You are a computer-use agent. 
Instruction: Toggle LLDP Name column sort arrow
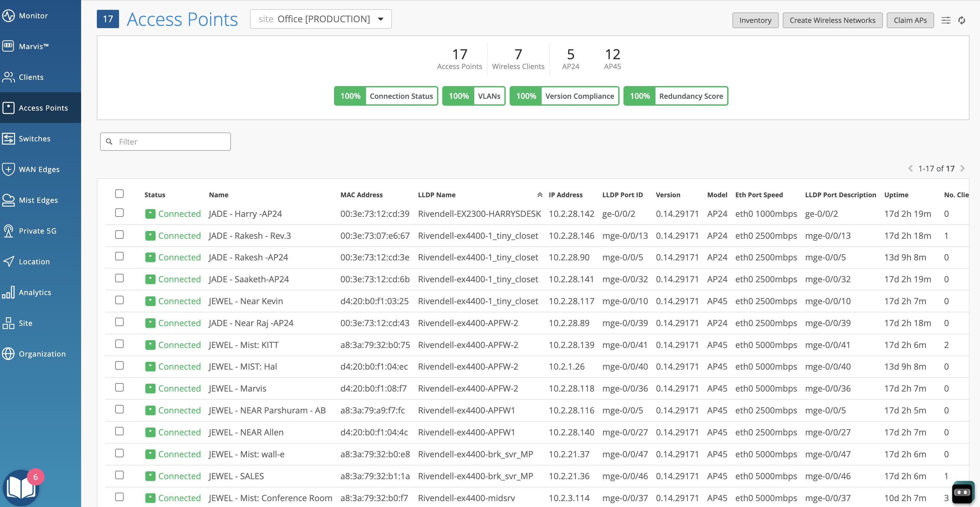[539, 195]
